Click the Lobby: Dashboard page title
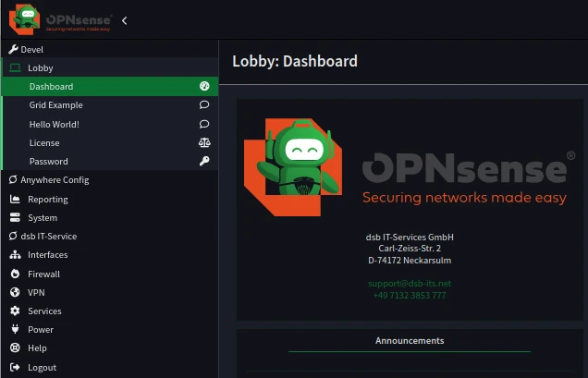The height and width of the screenshot is (378, 588). pyautogui.click(x=295, y=61)
